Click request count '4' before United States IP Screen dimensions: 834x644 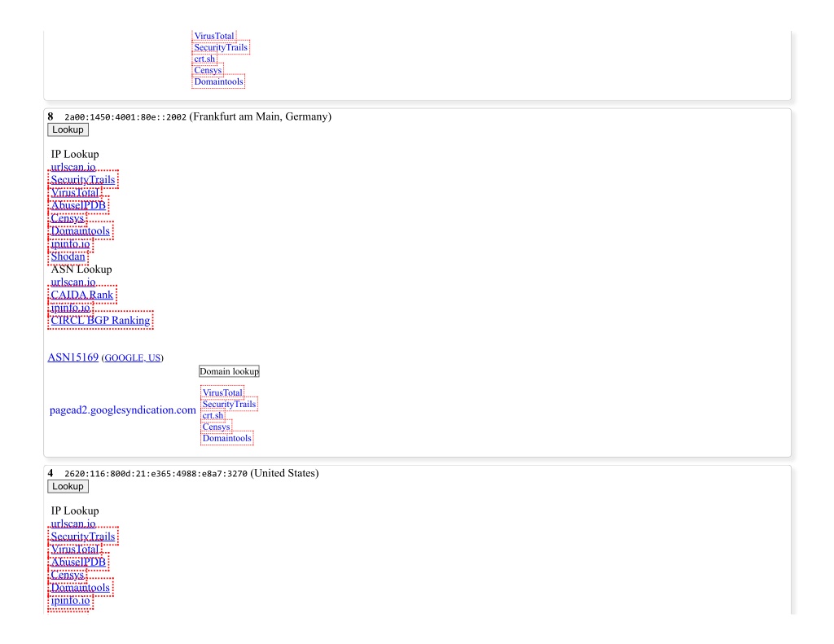50,473
